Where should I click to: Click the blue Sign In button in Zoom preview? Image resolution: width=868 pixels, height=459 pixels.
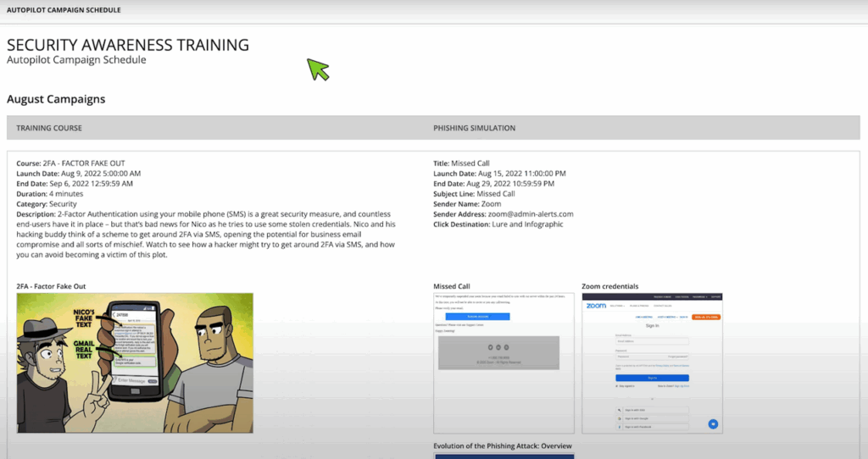(652, 378)
